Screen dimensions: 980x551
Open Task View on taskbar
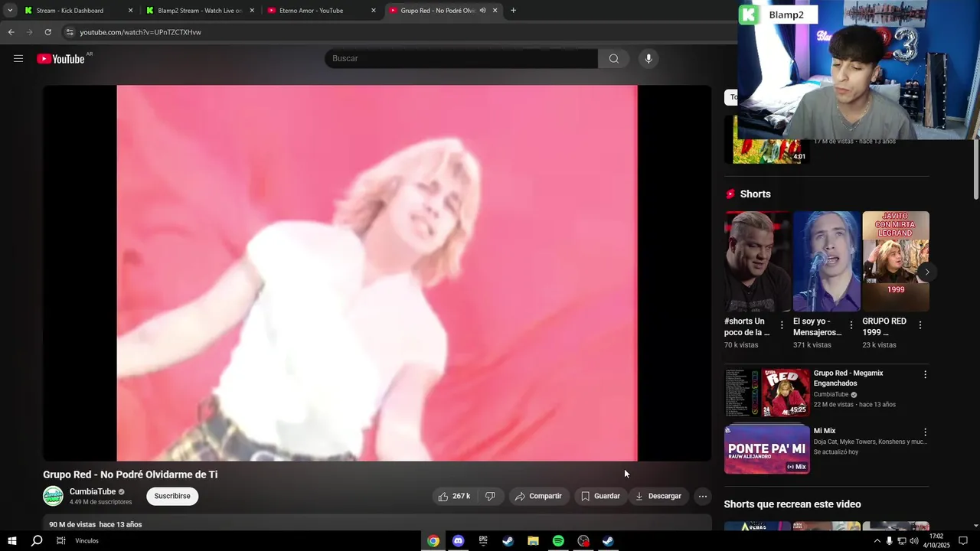[60, 541]
